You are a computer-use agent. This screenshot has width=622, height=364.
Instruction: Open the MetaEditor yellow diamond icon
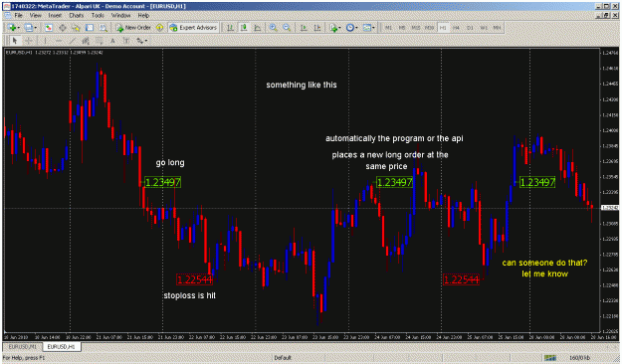[x=159, y=28]
